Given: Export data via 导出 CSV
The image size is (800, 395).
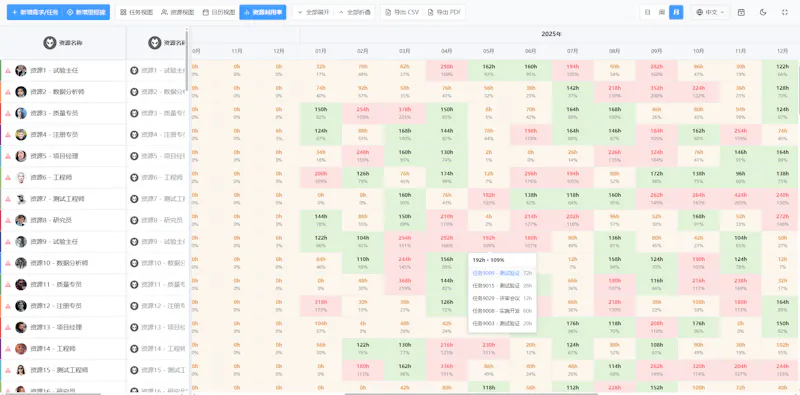Looking at the screenshot, I should 403,12.
